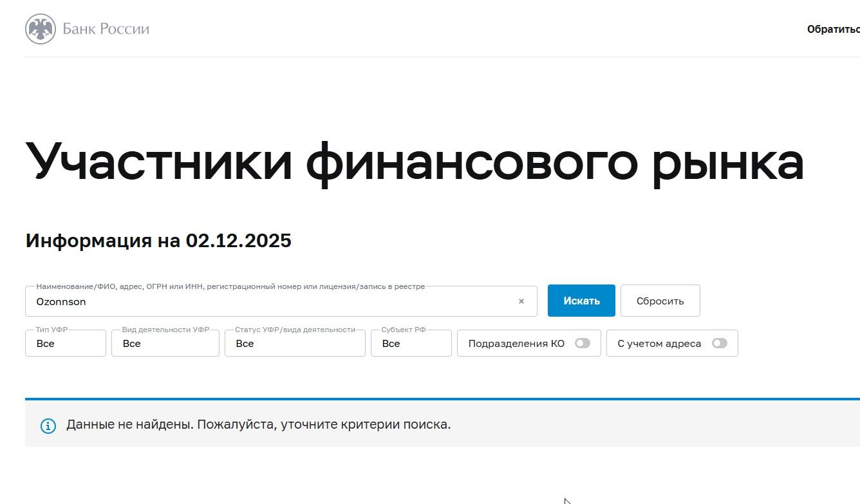Click the blue info icon in the notice

[x=48, y=425]
